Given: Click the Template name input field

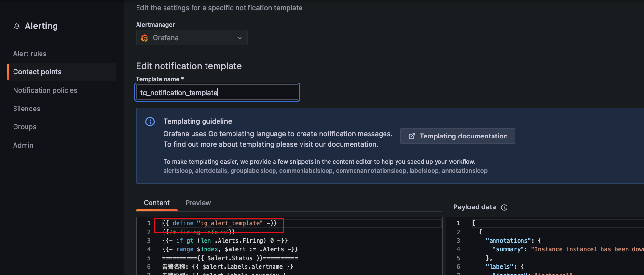Looking at the screenshot, I should (x=217, y=92).
